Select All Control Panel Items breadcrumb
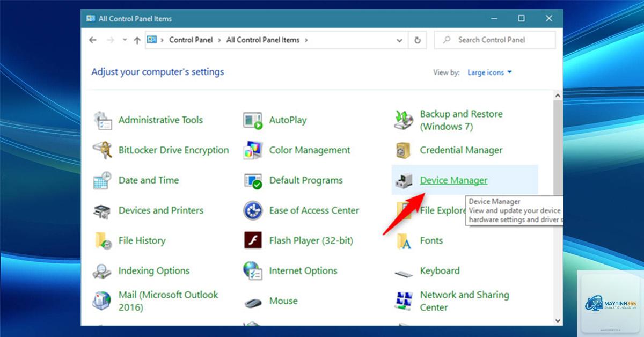The height and width of the screenshot is (337, 644). click(263, 40)
